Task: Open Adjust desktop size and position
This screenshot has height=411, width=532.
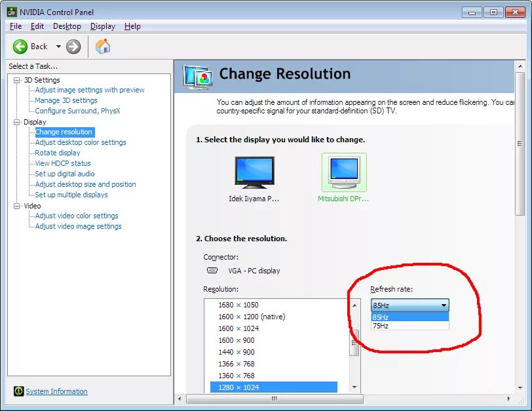Action: click(x=85, y=184)
